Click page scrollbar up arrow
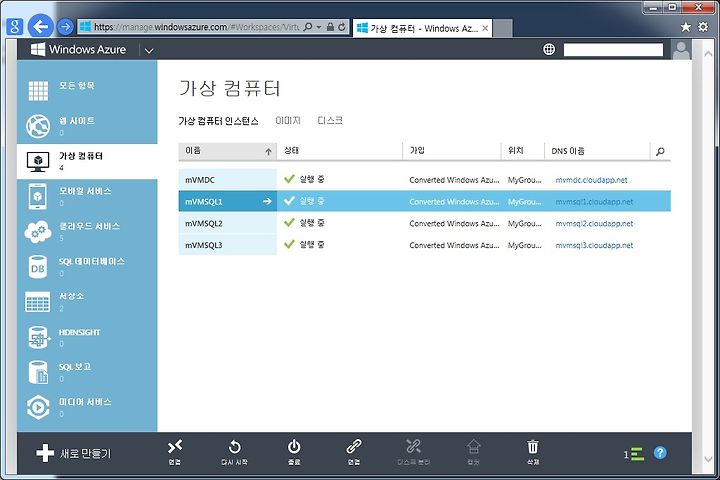This screenshot has width=720, height=480. 708,53
